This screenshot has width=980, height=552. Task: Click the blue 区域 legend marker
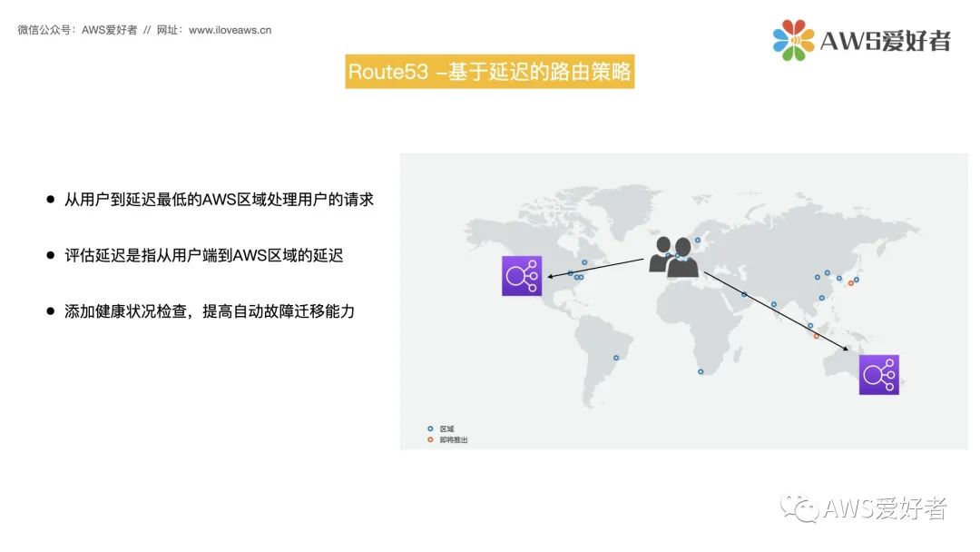[x=430, y=429]
